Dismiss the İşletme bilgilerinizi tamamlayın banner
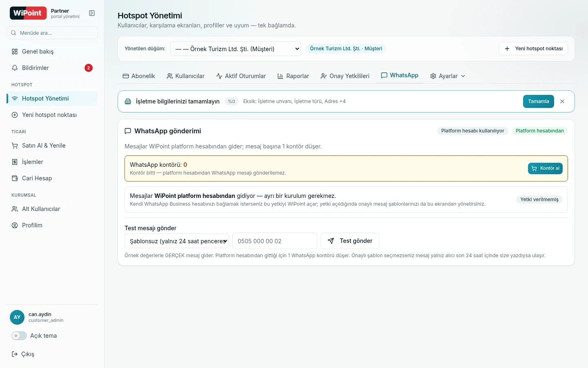This screenshot has height=368, width=588. [562, 101]
